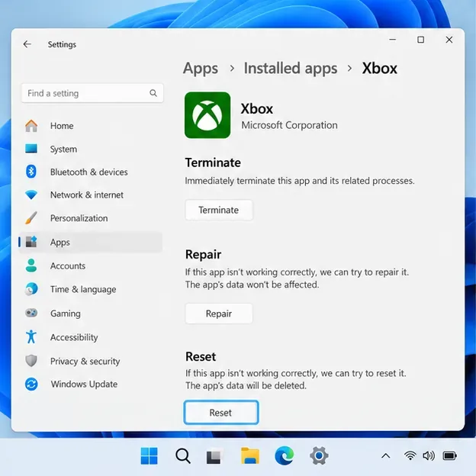Open Personalization settings

click(x=91, y=218)
